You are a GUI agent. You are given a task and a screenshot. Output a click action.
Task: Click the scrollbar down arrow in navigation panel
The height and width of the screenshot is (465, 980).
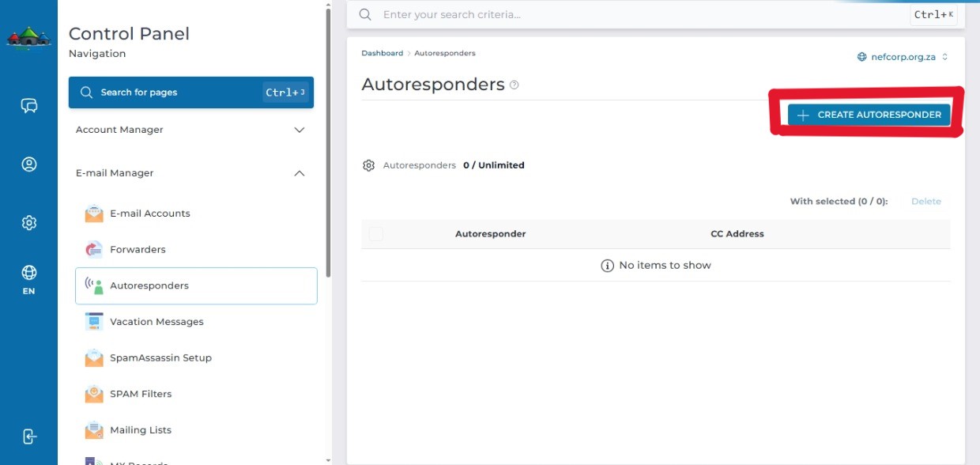[328, 459]
